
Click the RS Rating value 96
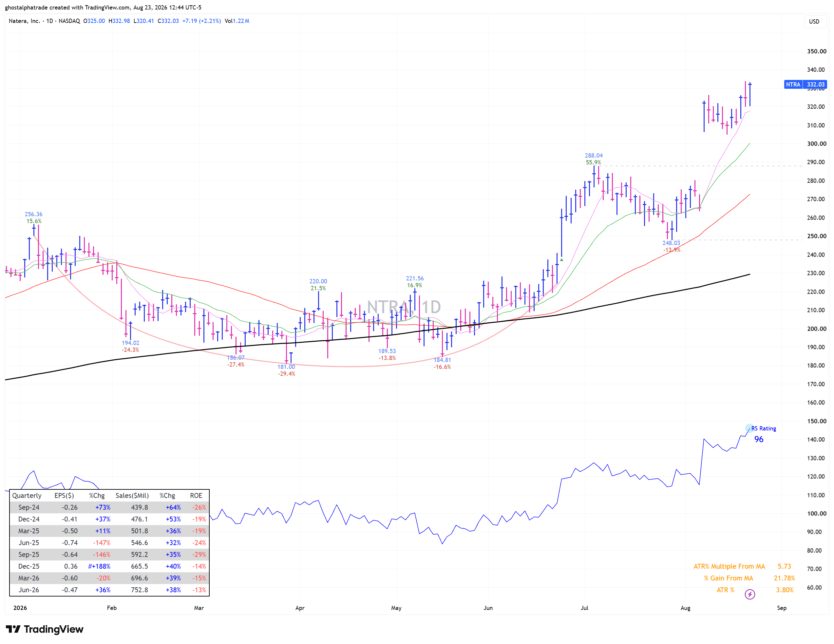pyautogui.click(x=759, y=439)
